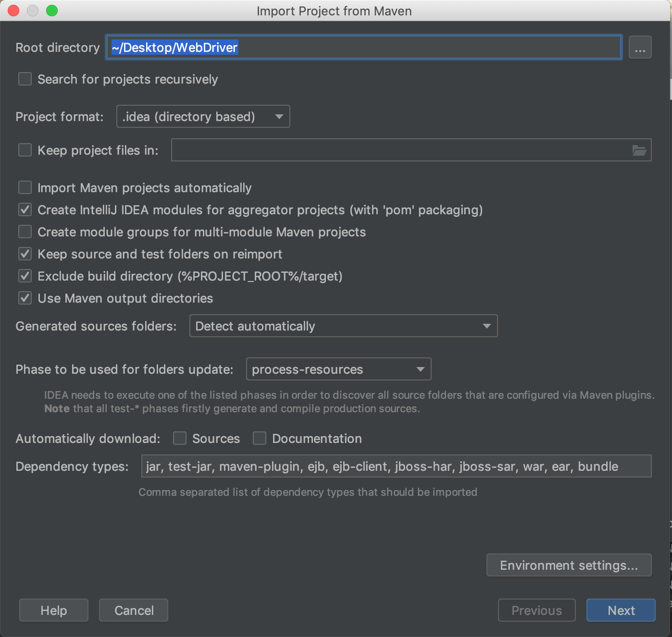Enable automatic download of Documentation

(x=260, y=438)
